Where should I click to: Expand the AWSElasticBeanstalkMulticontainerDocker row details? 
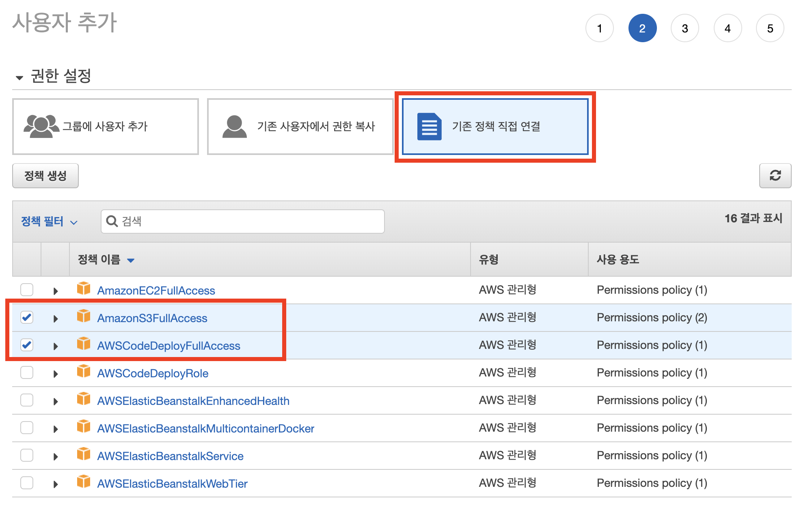pos(56,429)
